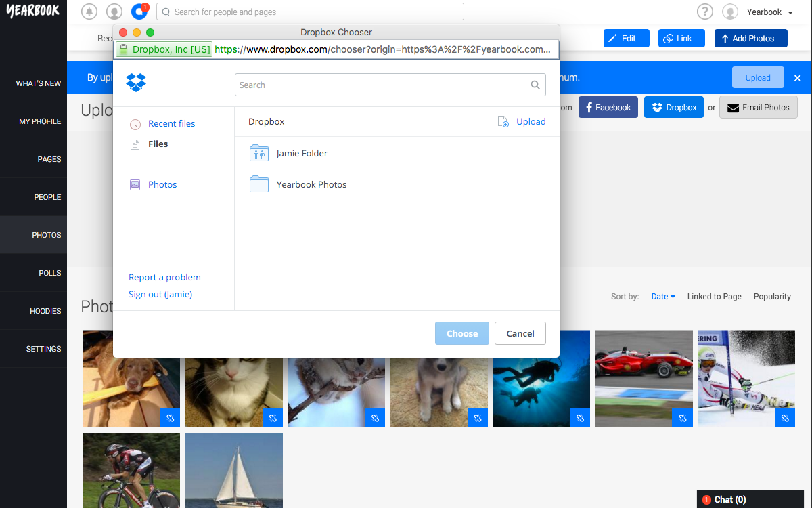Click the Choose button in Dropbox Chooser

462,333
